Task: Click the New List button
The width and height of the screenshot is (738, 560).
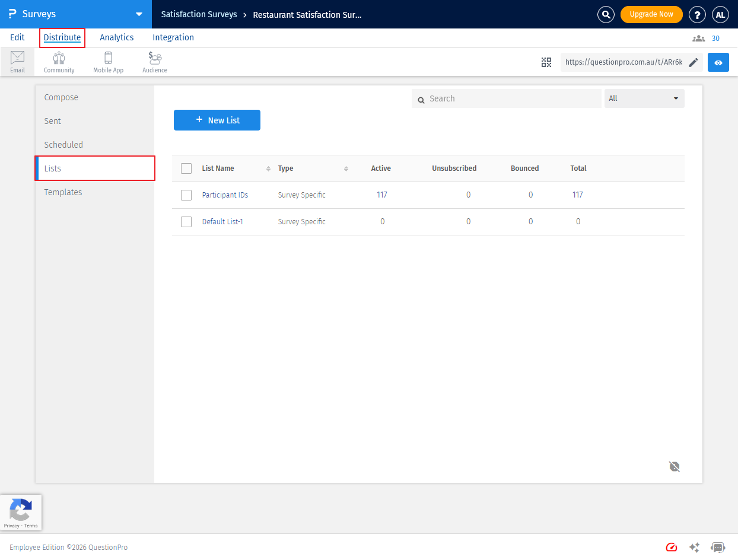Action: point(217,120)
